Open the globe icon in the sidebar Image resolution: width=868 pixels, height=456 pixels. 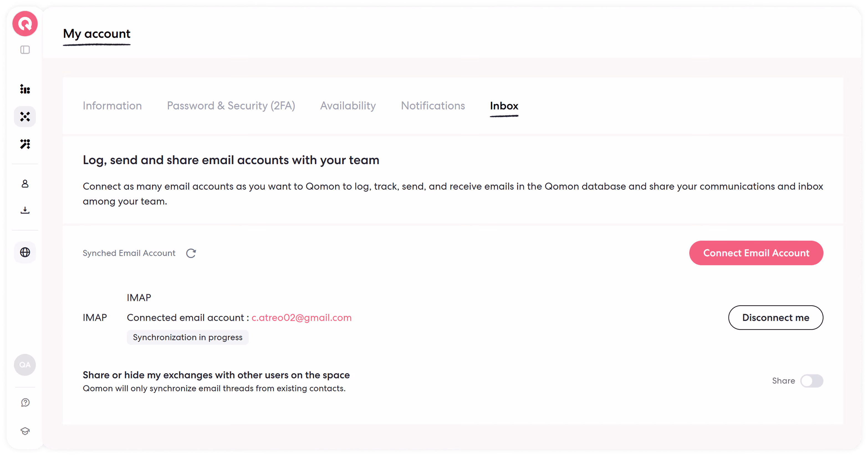tap(25, 252)
